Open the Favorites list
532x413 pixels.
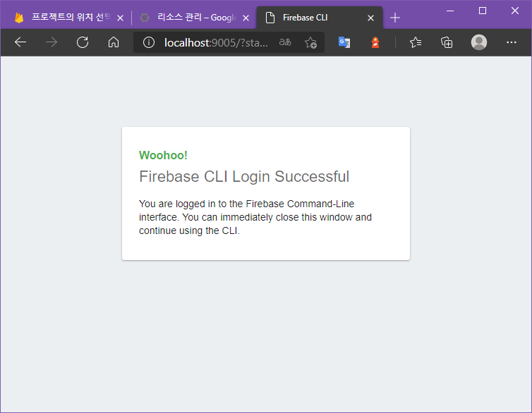coord(416,42)
